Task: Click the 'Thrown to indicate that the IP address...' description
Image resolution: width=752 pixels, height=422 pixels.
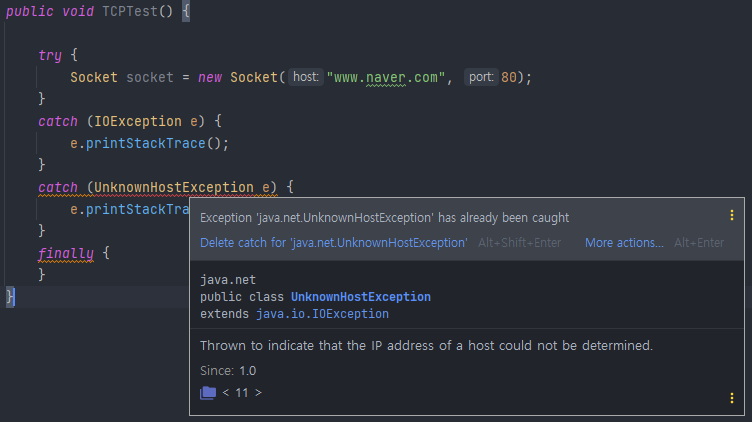Action: pos(426,345)
